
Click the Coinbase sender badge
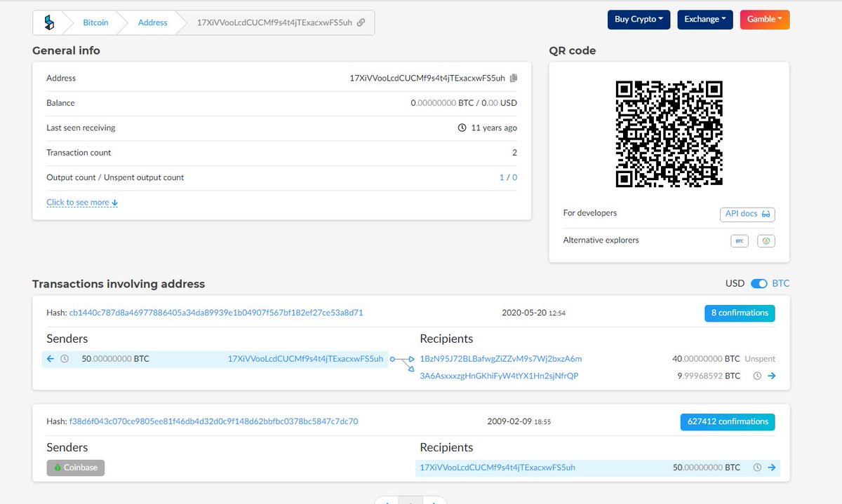click(76, 468)
